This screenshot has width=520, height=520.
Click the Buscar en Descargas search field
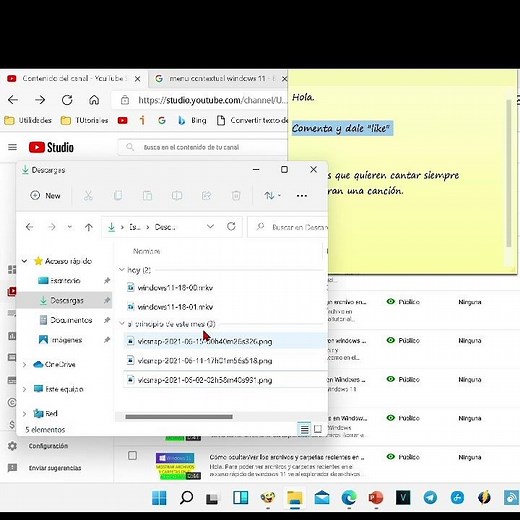[288, 227]
